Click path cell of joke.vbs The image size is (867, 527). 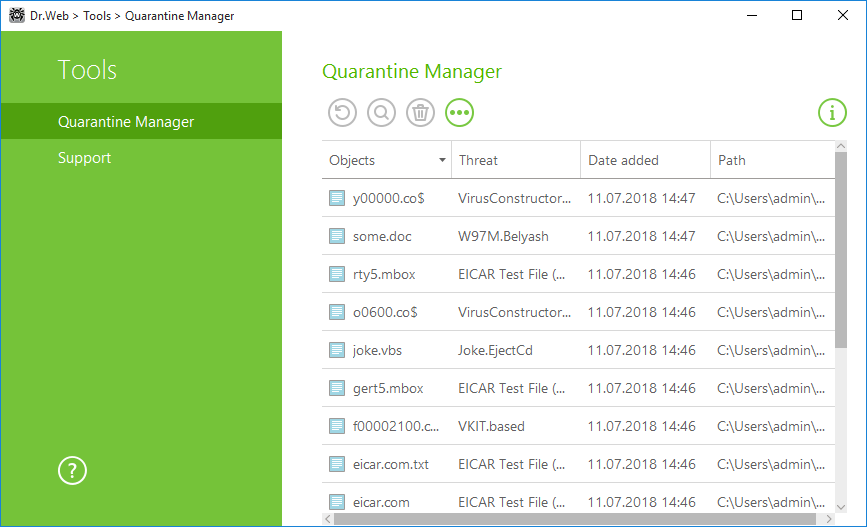[771, 350]
